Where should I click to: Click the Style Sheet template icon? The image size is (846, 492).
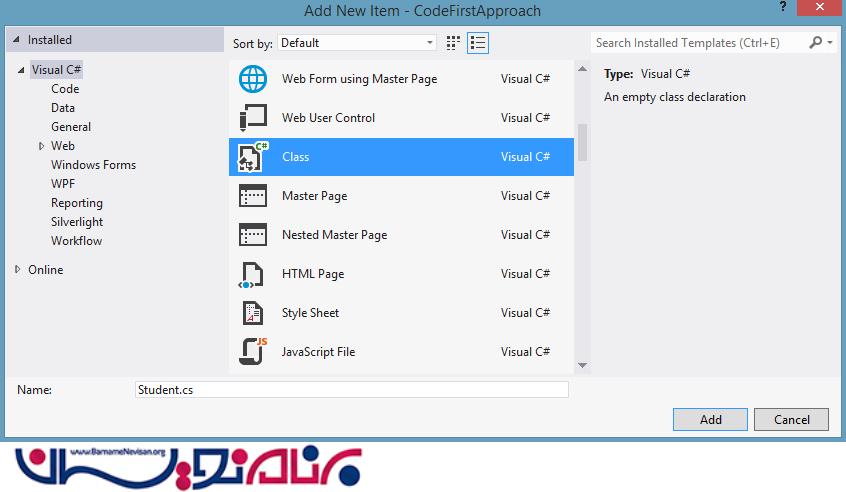tap(253, 313)
